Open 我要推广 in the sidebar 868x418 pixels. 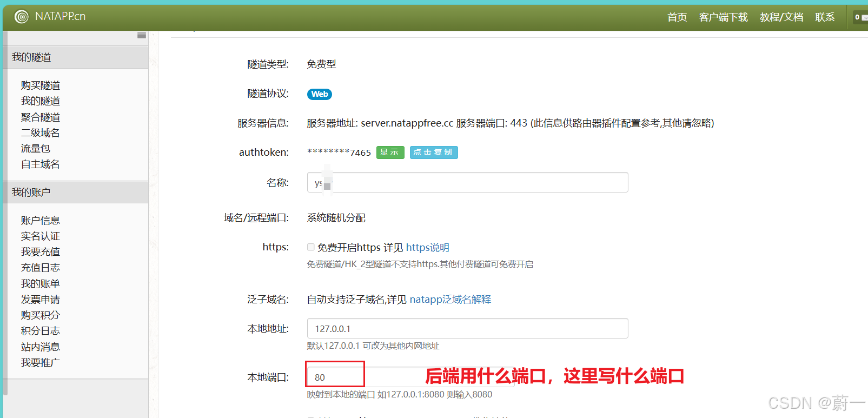click(41, 363)
